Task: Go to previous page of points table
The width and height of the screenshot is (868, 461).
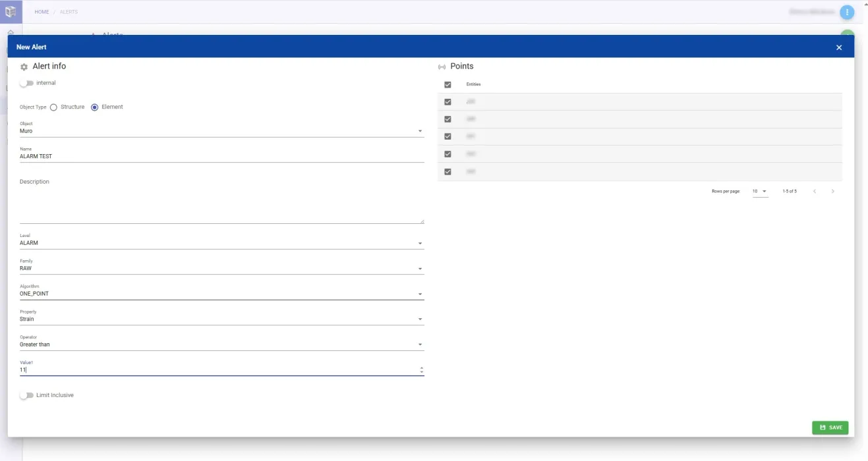Action: [x=815, y=191]
